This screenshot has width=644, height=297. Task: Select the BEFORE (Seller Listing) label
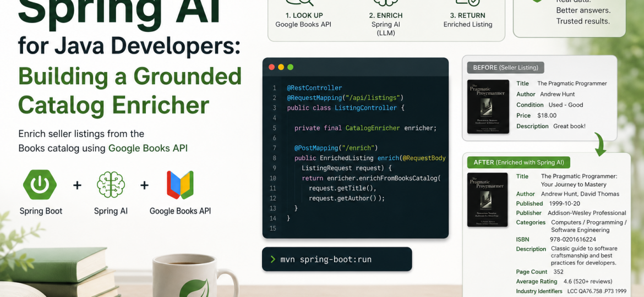pos(505,68)
